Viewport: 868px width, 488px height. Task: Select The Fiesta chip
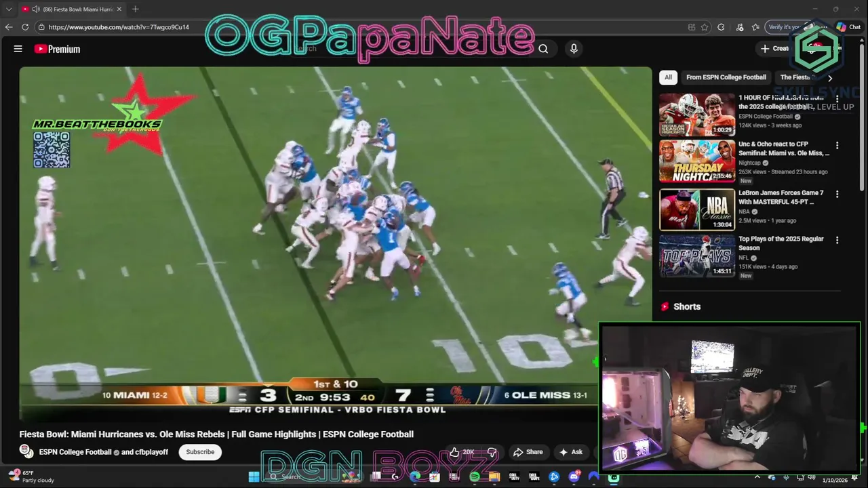point(796,77)
